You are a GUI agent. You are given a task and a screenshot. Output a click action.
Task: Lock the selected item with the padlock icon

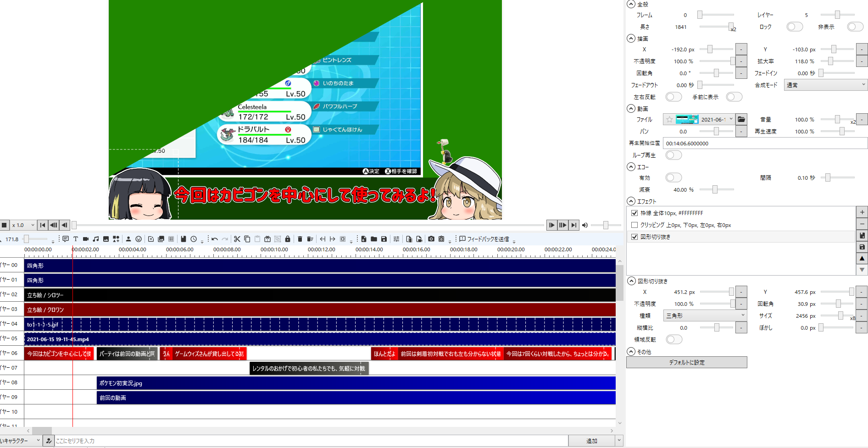pos(288,239)
